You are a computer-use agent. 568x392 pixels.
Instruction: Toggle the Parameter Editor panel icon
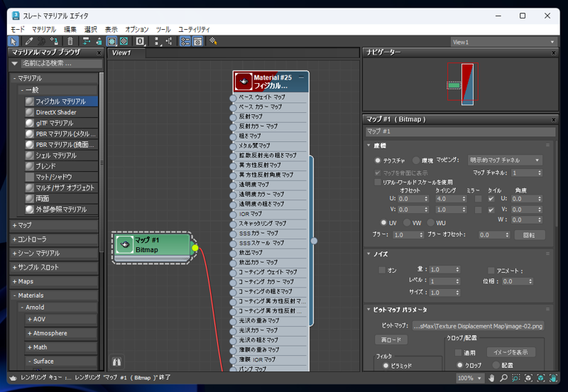tap(197, 41)
